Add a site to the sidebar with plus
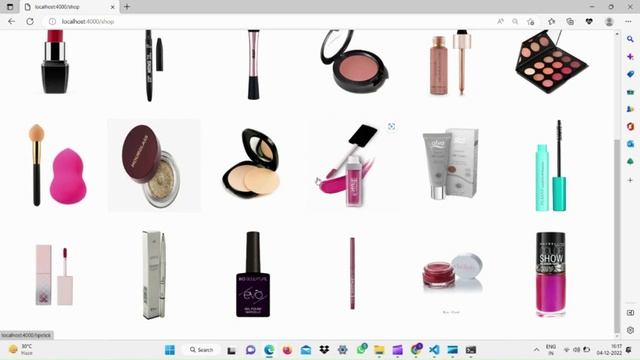 coord(630,180)
